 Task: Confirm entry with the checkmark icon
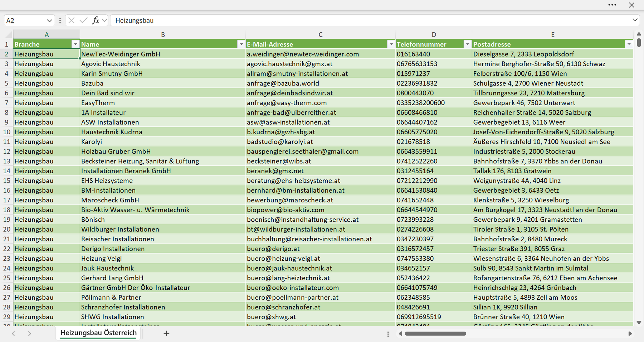[83, 20]
